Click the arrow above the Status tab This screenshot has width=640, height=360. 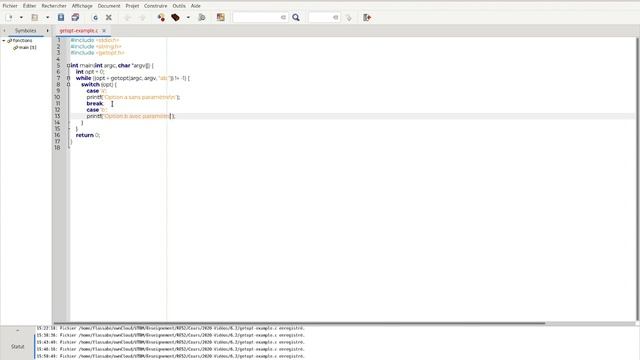pyautogui.click(x=18, y=330)
